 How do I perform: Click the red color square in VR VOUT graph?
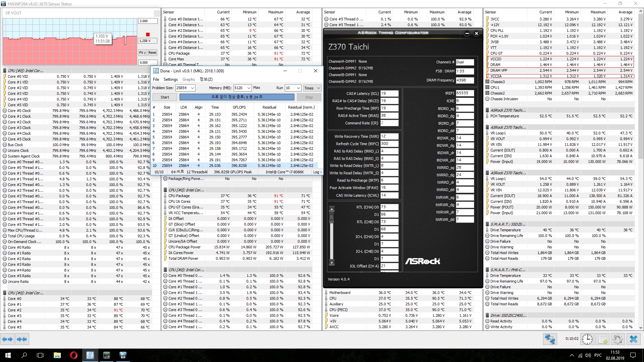point(148,35)
